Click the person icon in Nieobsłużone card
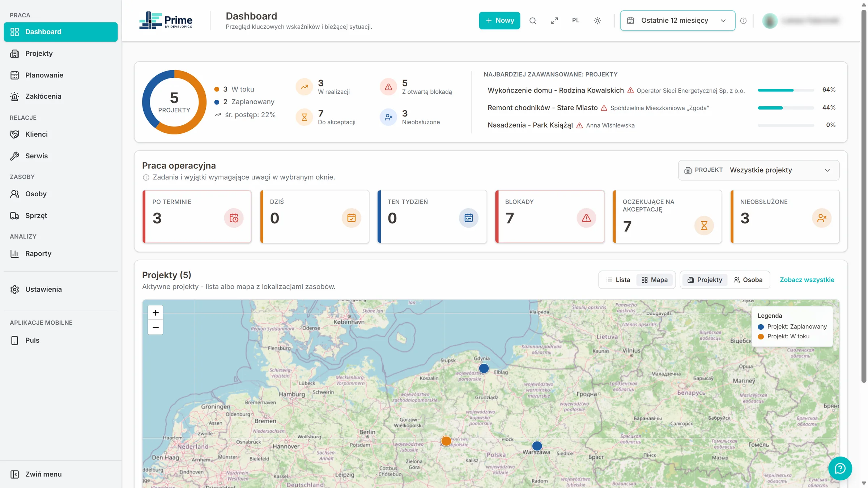 pos(822,218)
